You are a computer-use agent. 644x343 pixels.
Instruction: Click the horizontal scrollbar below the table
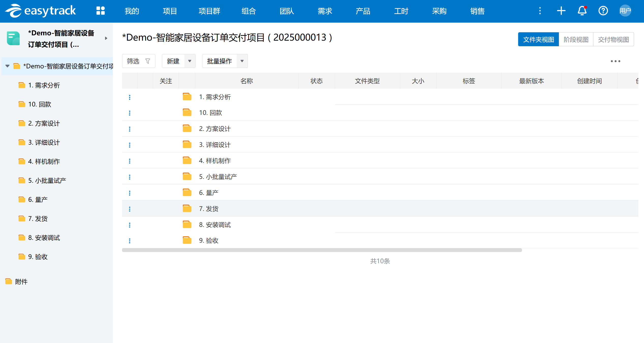(x=322, y=250)
